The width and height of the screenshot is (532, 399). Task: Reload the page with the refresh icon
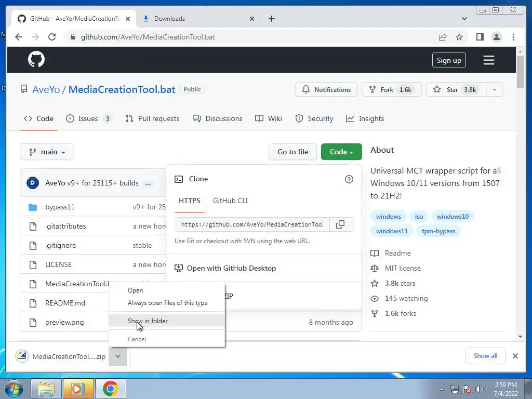point(52,37)
